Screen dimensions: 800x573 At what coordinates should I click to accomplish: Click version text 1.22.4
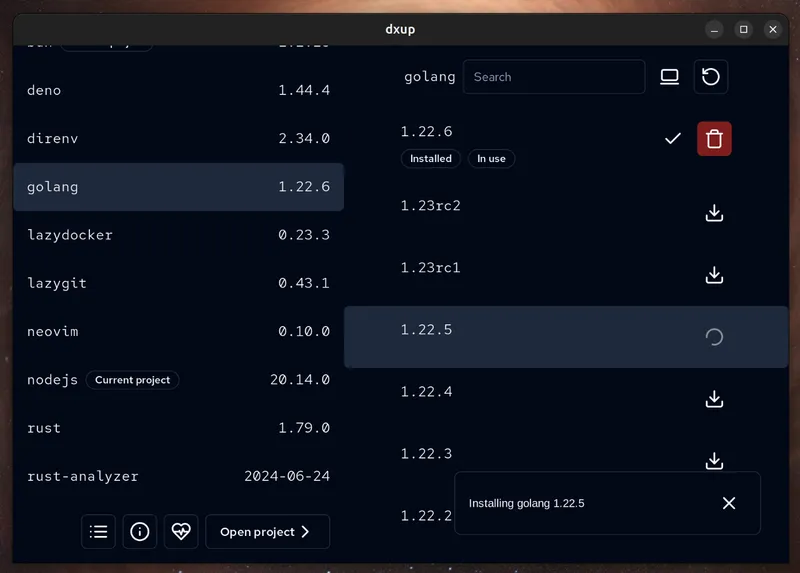(427, 392)
